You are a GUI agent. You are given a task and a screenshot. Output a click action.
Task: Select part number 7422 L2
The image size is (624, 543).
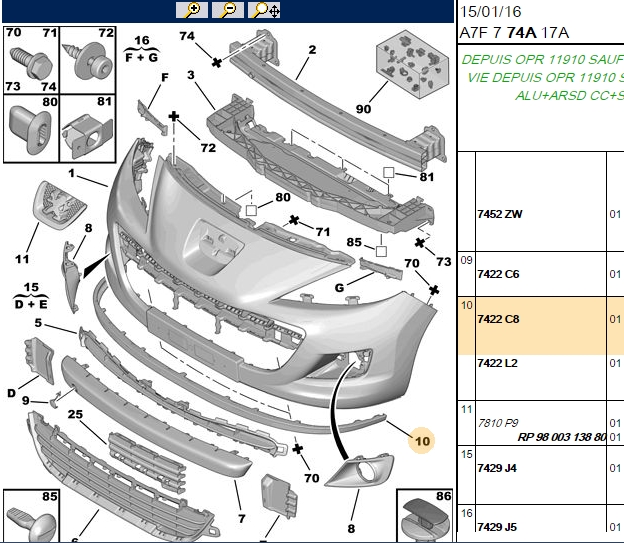(497, 363)
